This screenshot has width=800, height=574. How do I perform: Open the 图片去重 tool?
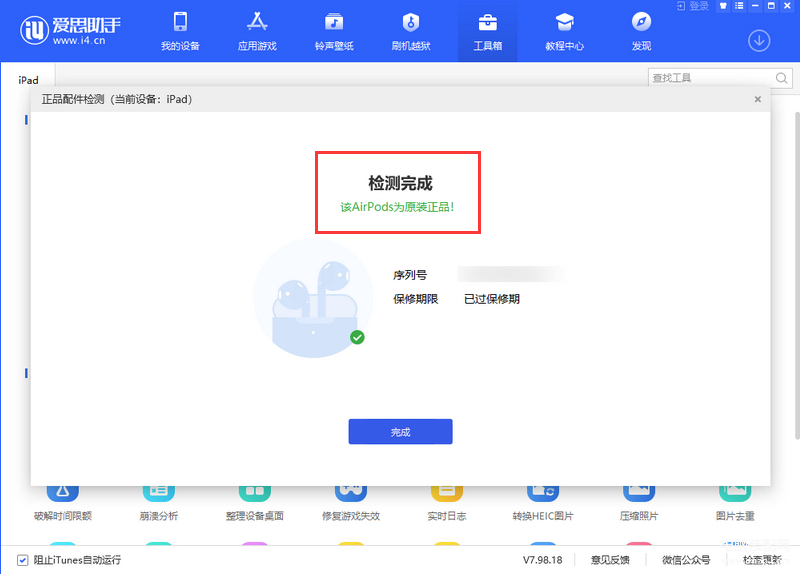coord(735,503)
